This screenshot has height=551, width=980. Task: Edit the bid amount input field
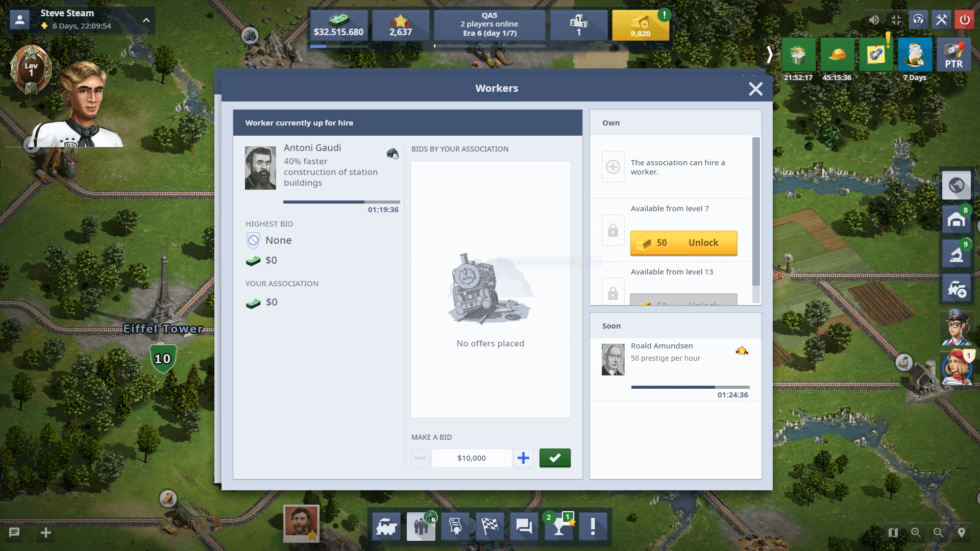[x=471, y=458]
